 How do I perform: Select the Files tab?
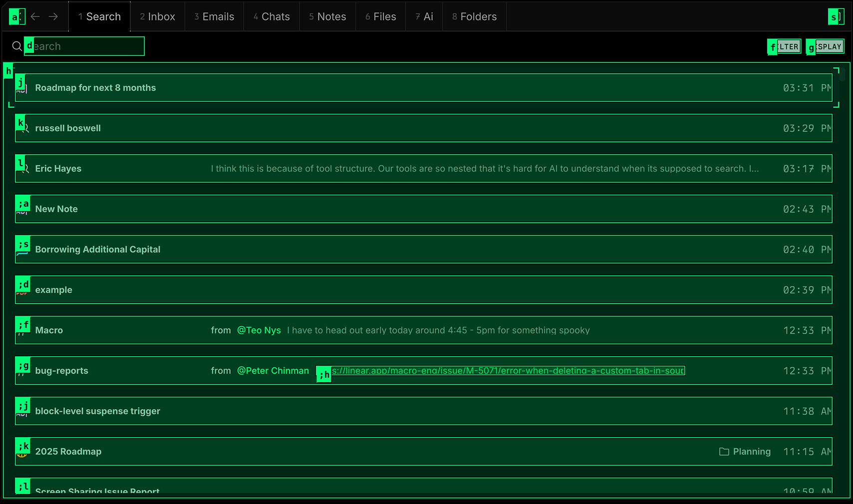(380, 16)
